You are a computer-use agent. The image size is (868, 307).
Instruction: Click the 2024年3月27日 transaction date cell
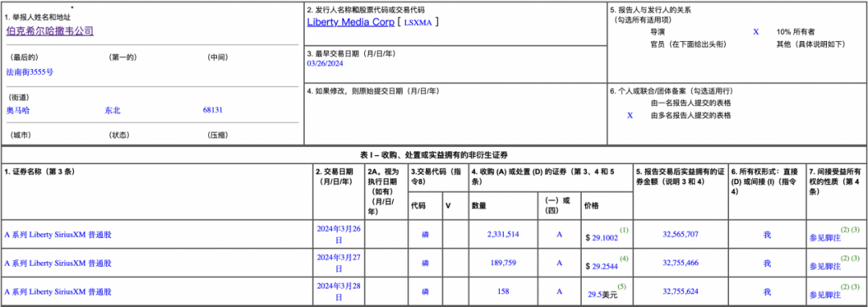pos(339,264)
